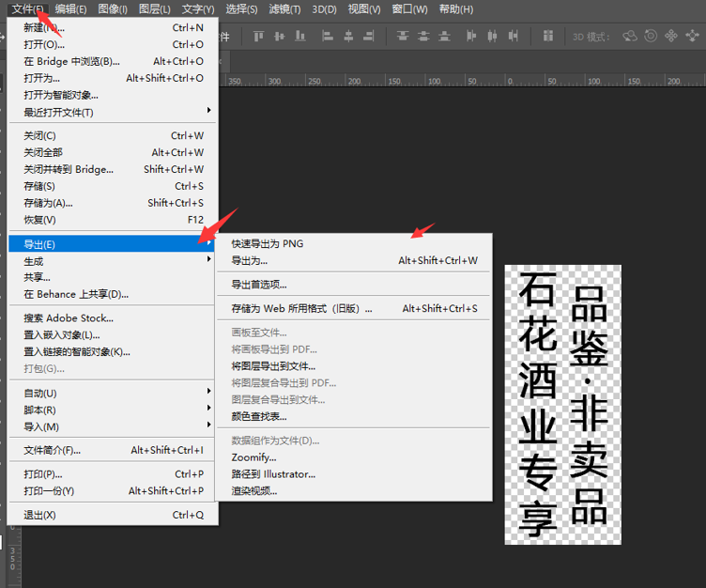Choose 快速导出为 PNG
This screenshot has width=706, height=588.
[x=354, y=244]
